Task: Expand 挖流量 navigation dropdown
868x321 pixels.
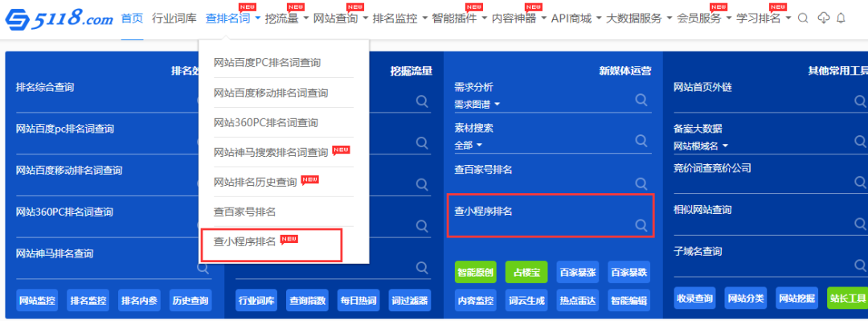Action: pyautogui.click(x=287, y=19)
